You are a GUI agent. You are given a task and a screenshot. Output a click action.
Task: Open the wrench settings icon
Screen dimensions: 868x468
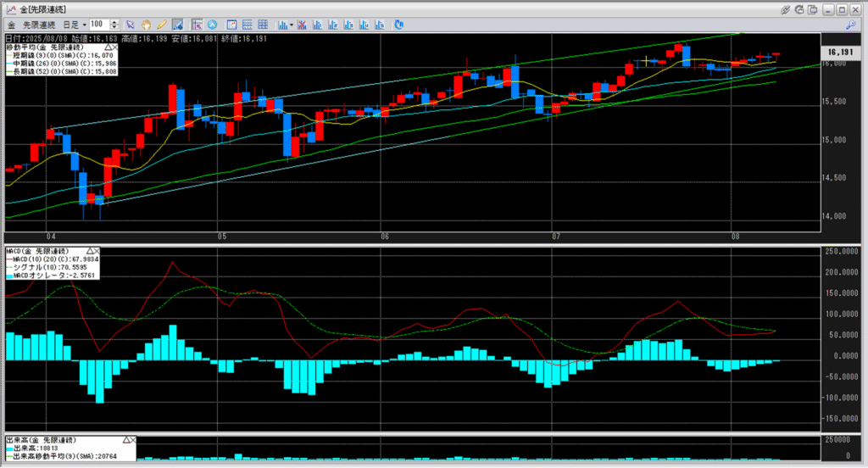tap(850, 25)
